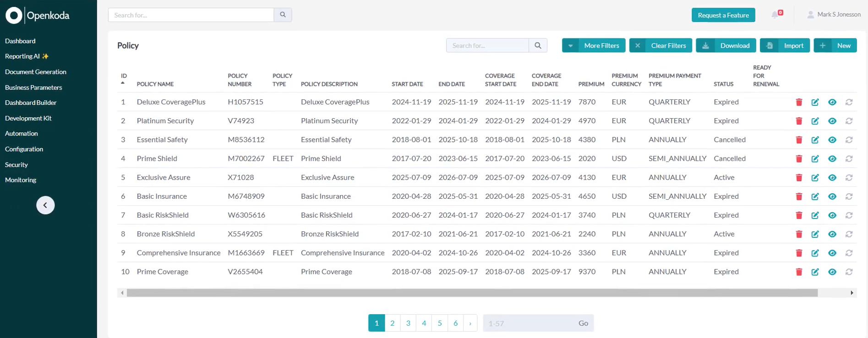Open Security in the sidebar
Image resolution: width=868 pixels, height=338 pixels.
(16, 164)
